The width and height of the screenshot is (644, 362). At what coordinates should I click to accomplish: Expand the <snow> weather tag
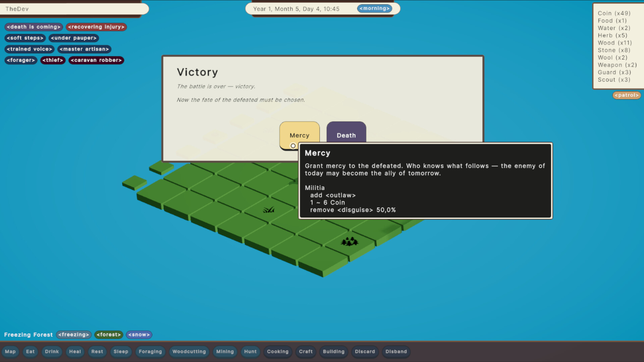tap(139, 335)
